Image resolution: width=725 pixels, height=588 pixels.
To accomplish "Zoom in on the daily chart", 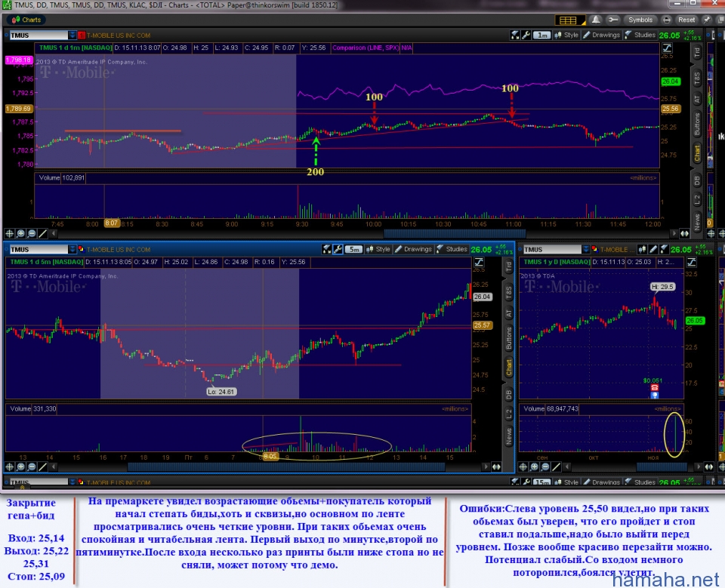I will pos(535,467).
